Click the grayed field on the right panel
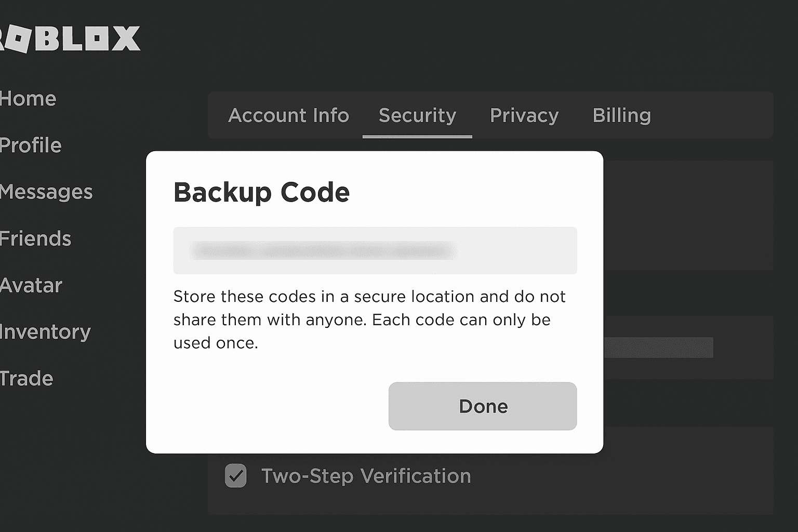The height and width of the screenshot is (532, 798). (x=660, y=347)
